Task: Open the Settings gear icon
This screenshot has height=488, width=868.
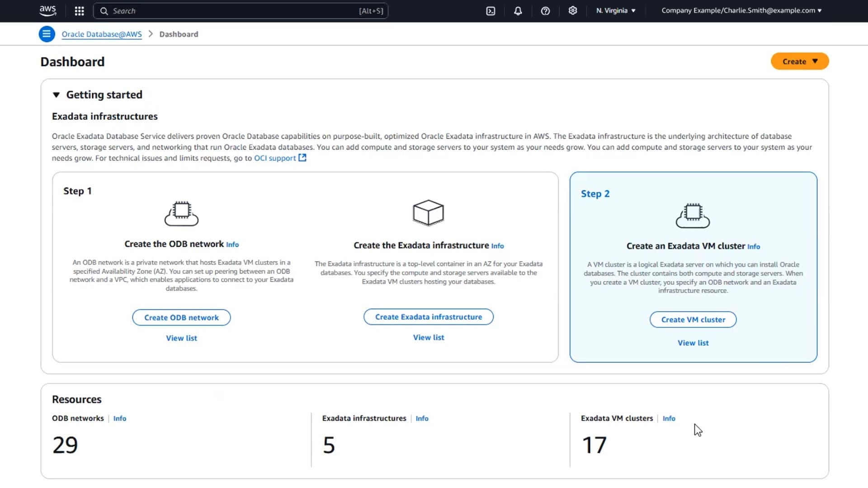Action: click(573, 11)
